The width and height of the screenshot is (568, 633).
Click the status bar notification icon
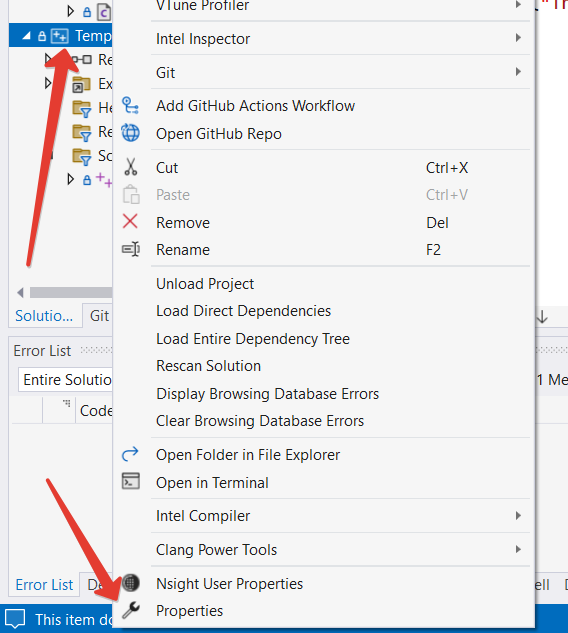pyautogui.click(x=15, y=618)
